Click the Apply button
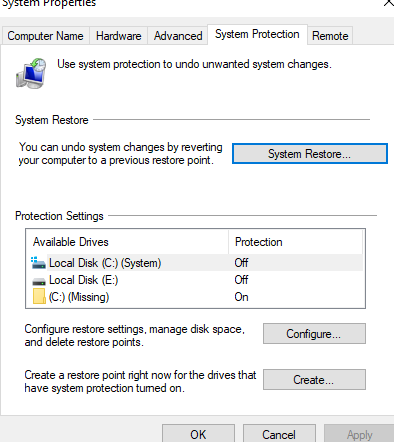The width and height of the screenshot is (394, 442). tap(359, 434)
